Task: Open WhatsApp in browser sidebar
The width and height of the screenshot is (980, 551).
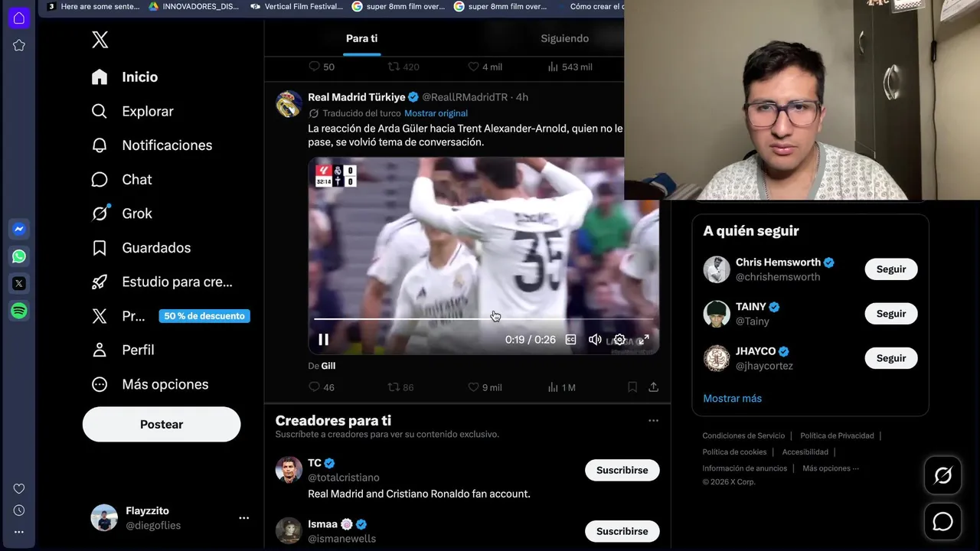Action: pos(19,256)
